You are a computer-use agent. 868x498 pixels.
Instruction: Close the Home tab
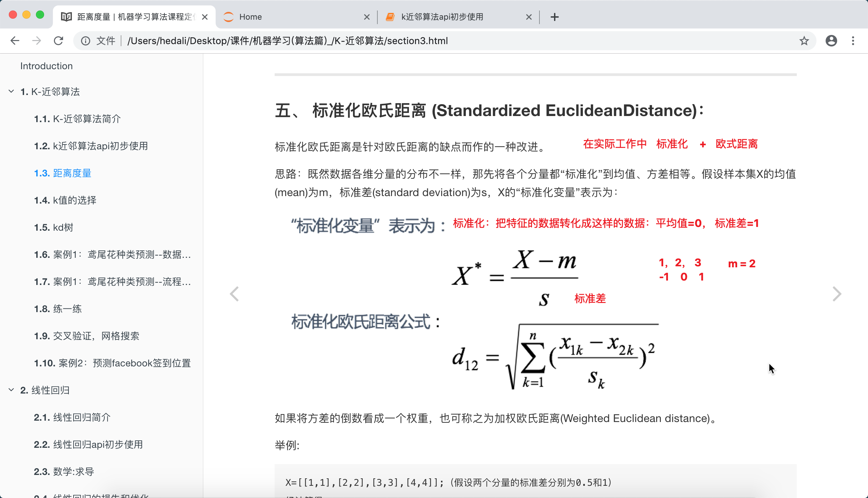coord(367,17)
